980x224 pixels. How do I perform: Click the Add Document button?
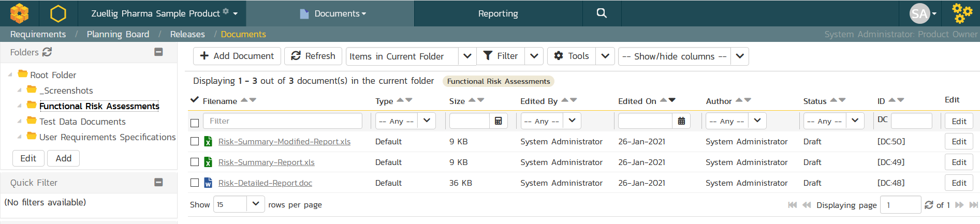237,56
